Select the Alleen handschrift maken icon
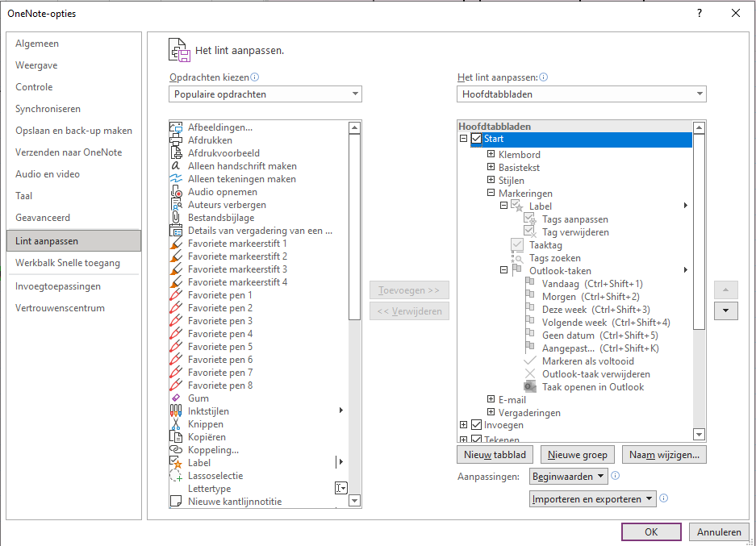Image resolution: width=756 pixels, height=546 pixels. (176, 166)
